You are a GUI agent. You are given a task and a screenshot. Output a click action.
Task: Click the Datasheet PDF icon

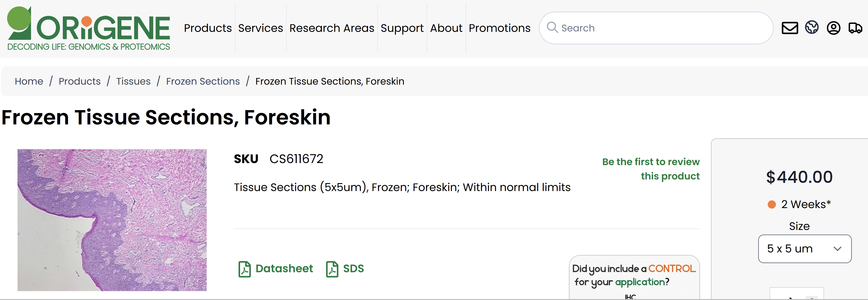pyautogui.click(x=245, y=269)
